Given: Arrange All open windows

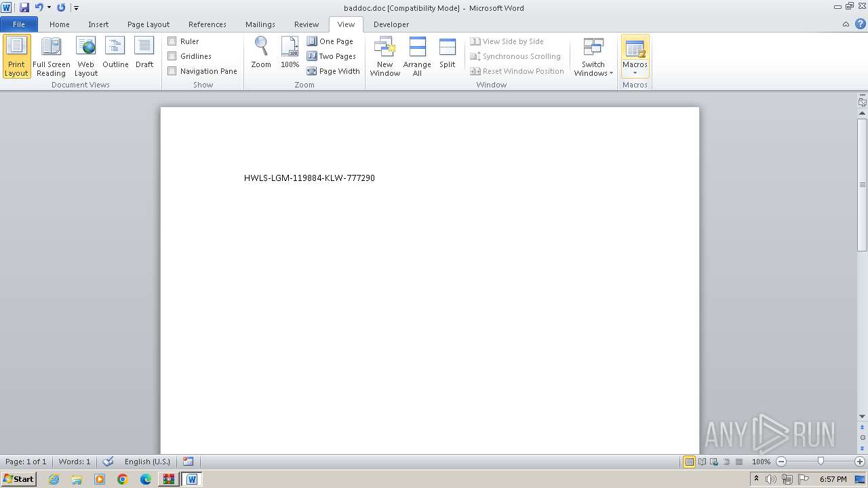Looking at the screenshot, I should coord(417,56).
